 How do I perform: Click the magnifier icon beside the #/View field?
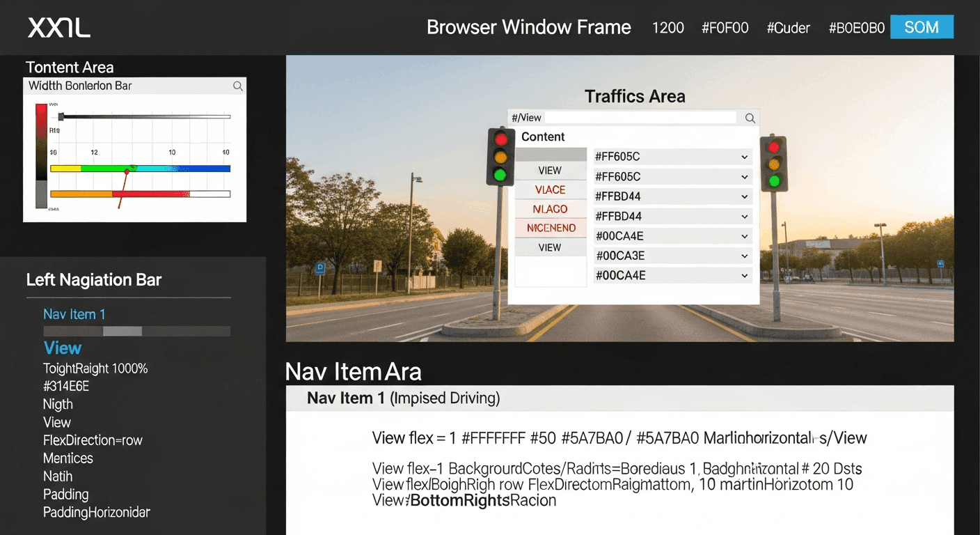(750, 118)
